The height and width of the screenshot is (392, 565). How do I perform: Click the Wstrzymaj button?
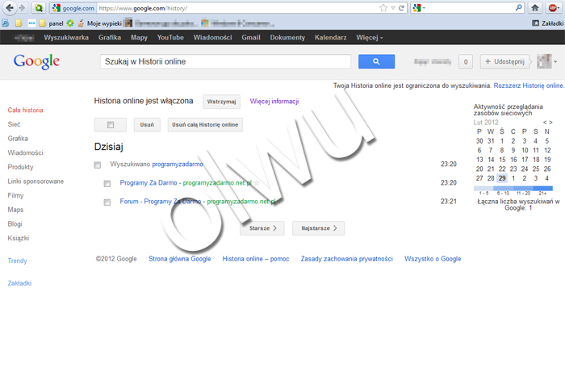click(x=222, y=102)
